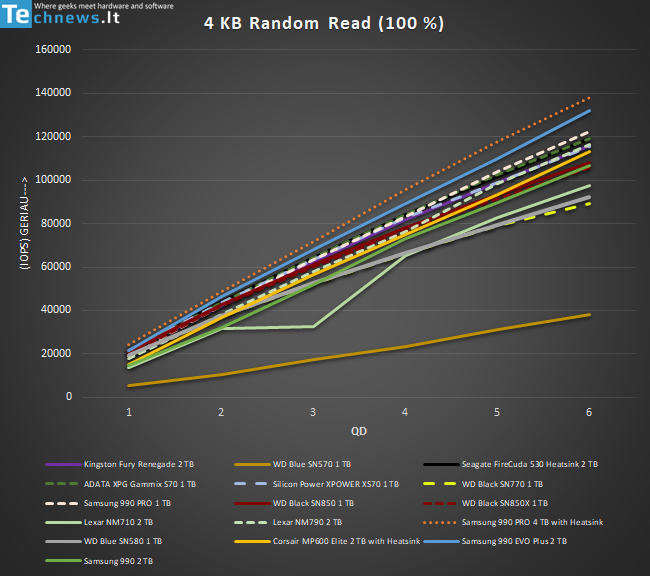Click the dark-gold WD Blue SN570 legend line
The width and height of the screenshot is (650, 576).
click(x=252, y=464)
